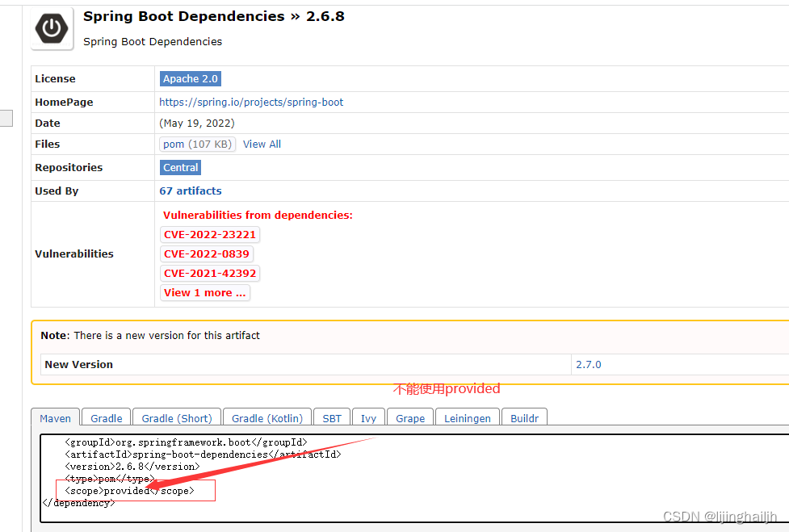Click the date text (May 19, 2022)
The height and width of the screenshot is (532, 789).
click(197, 124)
